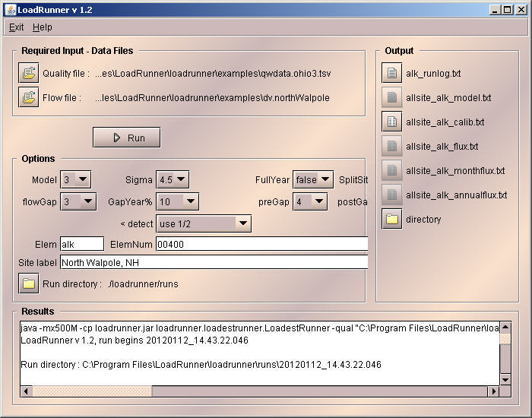Screen dimensions: 532x418
Task: Open the Flow file browse icon
Action: [29, 97]
